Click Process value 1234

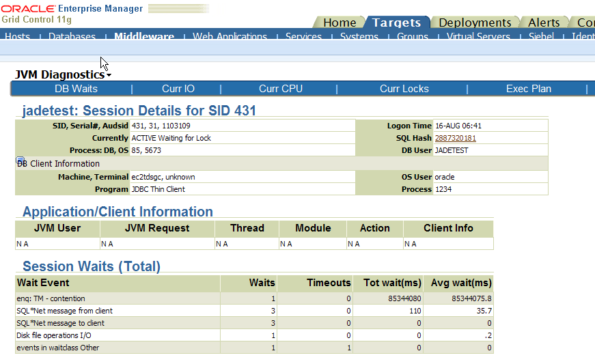click(443, 189)
